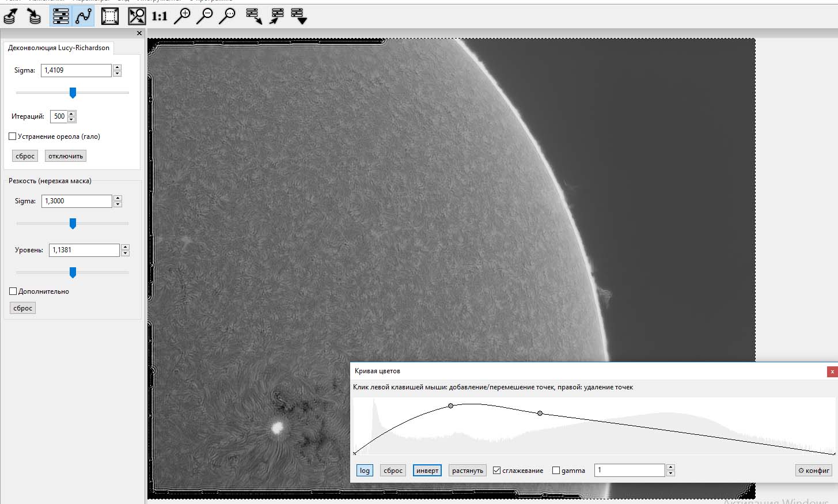Decrease deconvolution Sigma with down arrow

117,74
